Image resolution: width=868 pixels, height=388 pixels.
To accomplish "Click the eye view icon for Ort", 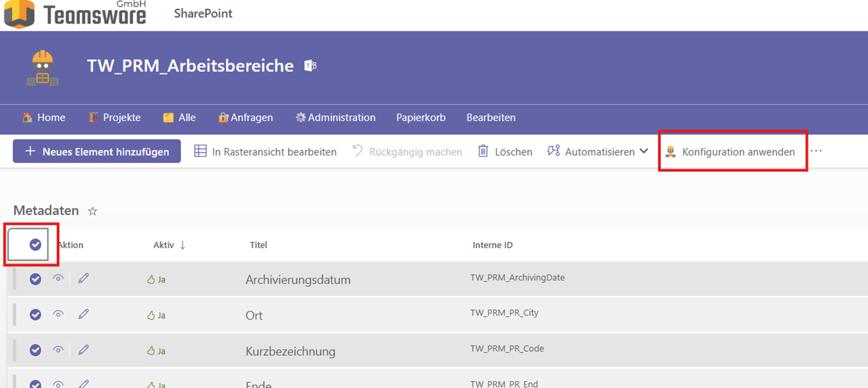I will tap(58, 314).
